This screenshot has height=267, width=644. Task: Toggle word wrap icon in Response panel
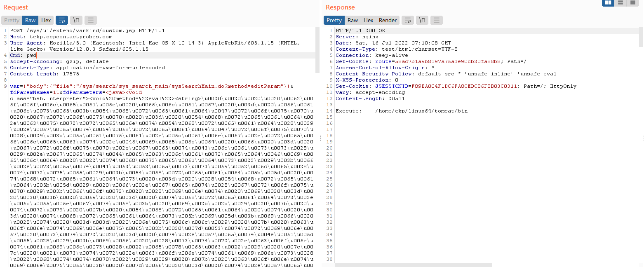(x=407, y=20)
